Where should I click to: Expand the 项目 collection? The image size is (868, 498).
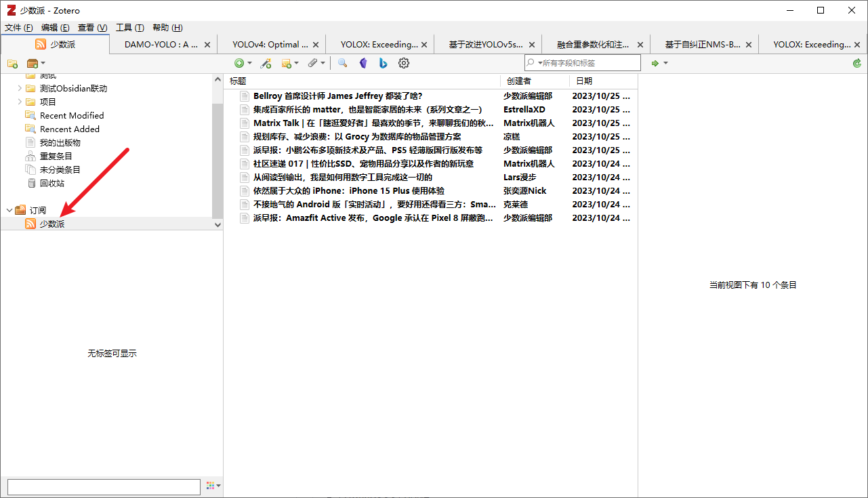tap(19, 102)
